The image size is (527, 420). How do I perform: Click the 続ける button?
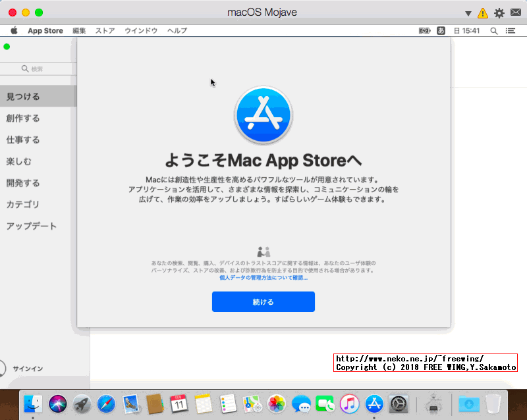pos(263,302)
